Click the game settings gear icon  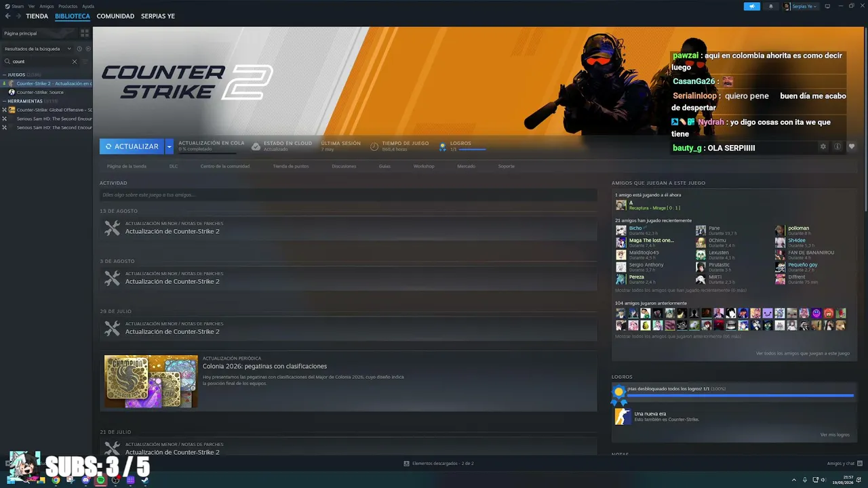[x=823, y=146]
